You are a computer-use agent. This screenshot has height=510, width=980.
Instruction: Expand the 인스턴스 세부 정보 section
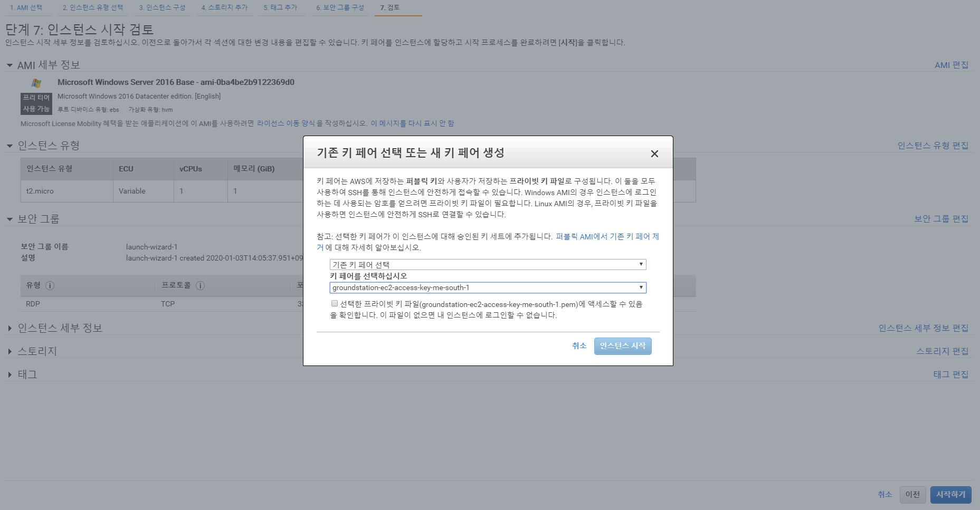click(x=9, y=328)
